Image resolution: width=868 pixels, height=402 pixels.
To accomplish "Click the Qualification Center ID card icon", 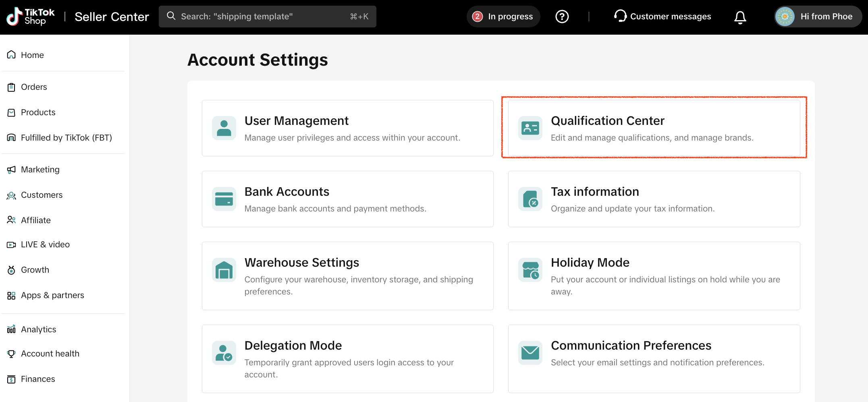I will tap(530, 128).
